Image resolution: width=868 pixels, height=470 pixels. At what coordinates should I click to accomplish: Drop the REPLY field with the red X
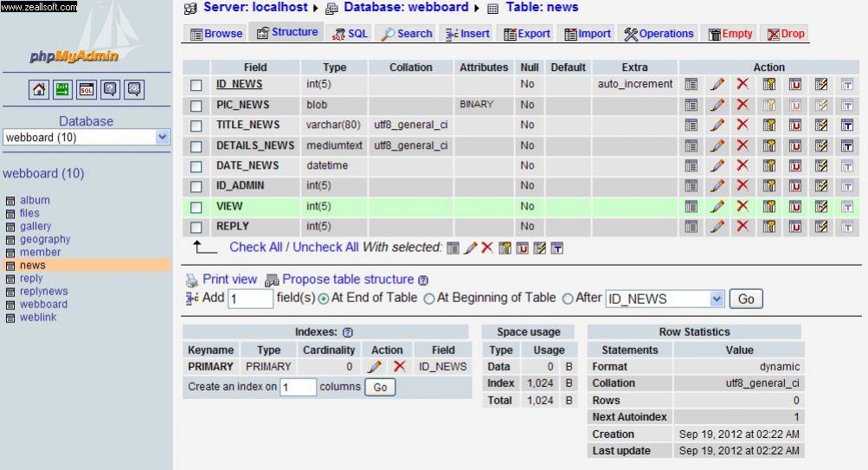coord(743,227)
